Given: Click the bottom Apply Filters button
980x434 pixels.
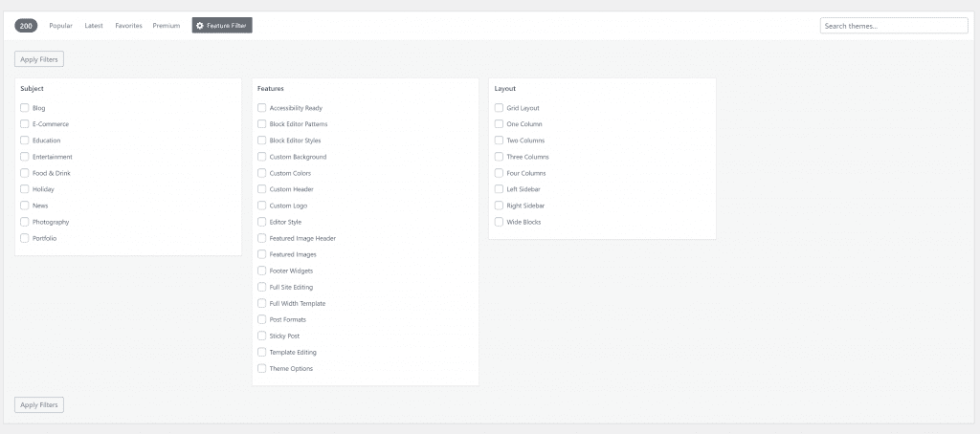Looking at the screenshot, I should click(38, 404).
